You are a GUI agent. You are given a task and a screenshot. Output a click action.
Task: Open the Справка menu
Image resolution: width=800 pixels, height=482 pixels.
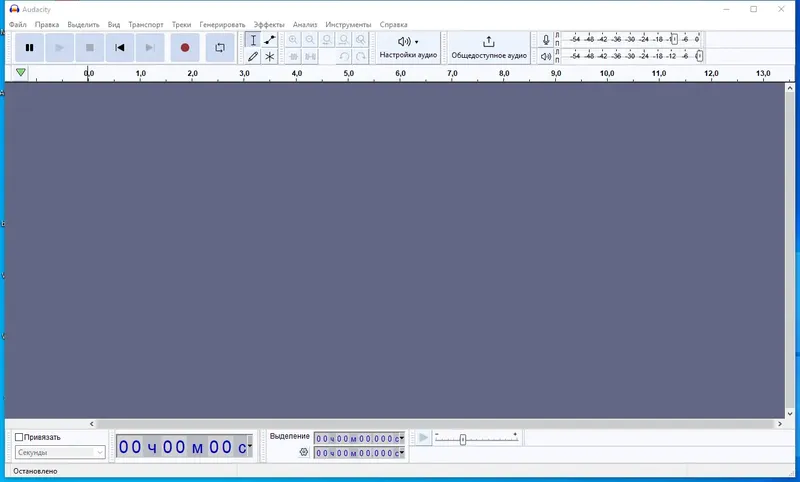pyautogui.click(x=393, y=24)
